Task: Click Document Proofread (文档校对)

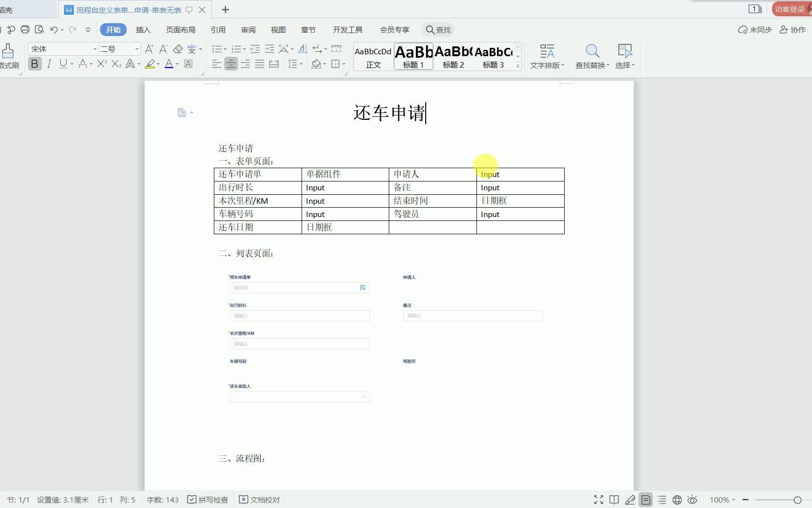Action: click(x=260, y=500)
